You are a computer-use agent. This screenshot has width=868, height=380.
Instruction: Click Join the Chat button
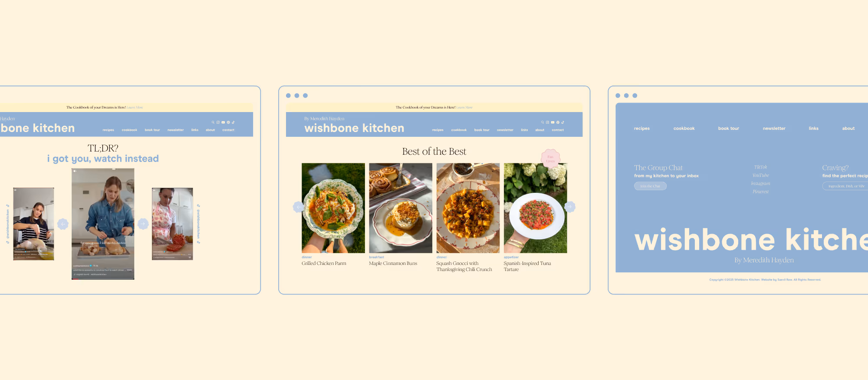[x=650, y=186]
